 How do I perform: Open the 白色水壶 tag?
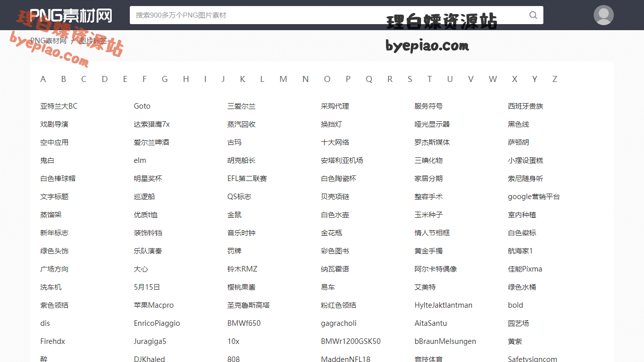[x=335, y=215]
